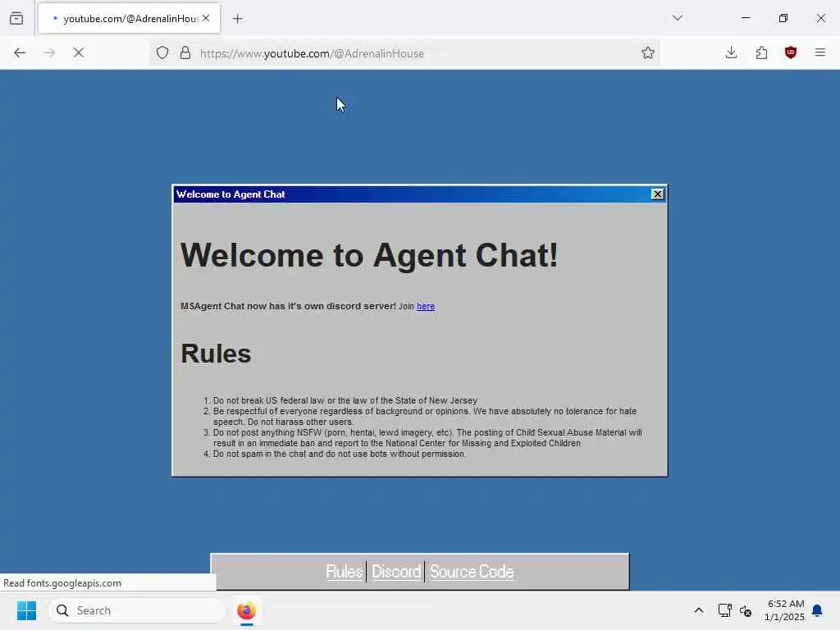Click the Firefox taskbar icon
The image size is (840, 630).
(x=246, y=610)
